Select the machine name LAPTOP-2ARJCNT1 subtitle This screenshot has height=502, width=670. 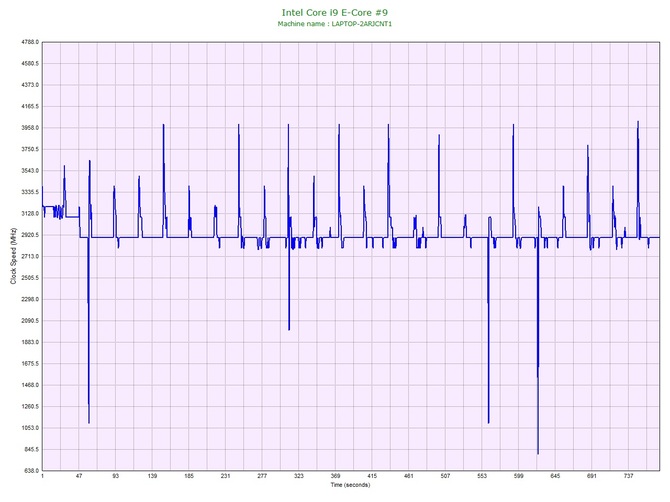pos(335,24)
